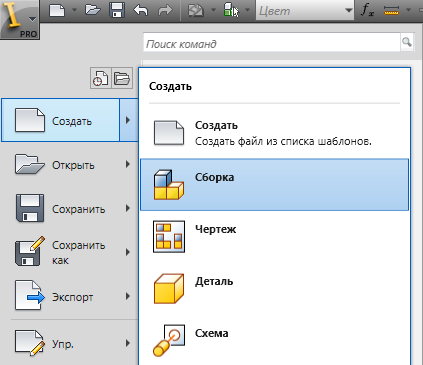Expand the dropdown arrow next to Update icon
Screen dimensions: 423x365
(x=213, y=10)
